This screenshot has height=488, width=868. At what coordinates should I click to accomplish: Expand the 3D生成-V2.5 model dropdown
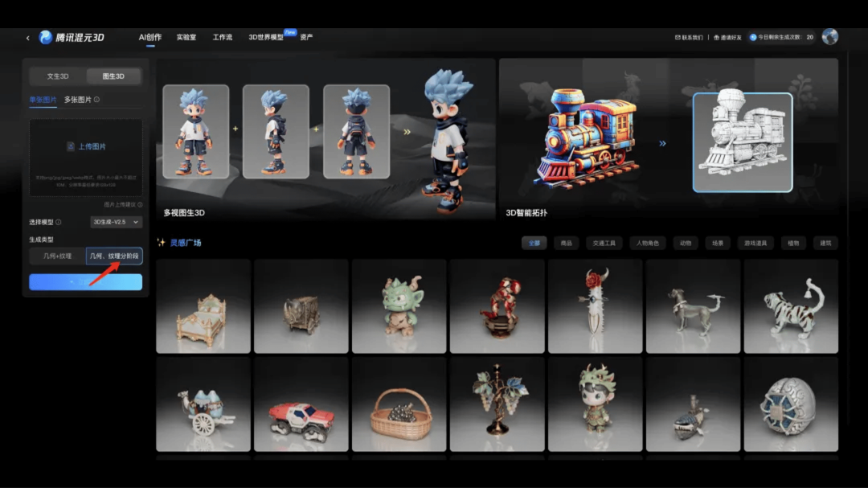116,222
